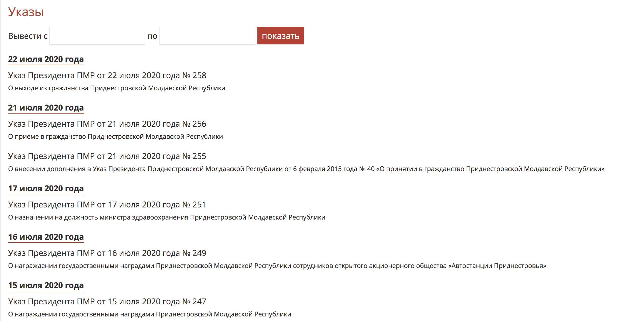
Task: Click 'О назначении на должность министра здравоохранения' text
Action: click(x=167, y=217)
